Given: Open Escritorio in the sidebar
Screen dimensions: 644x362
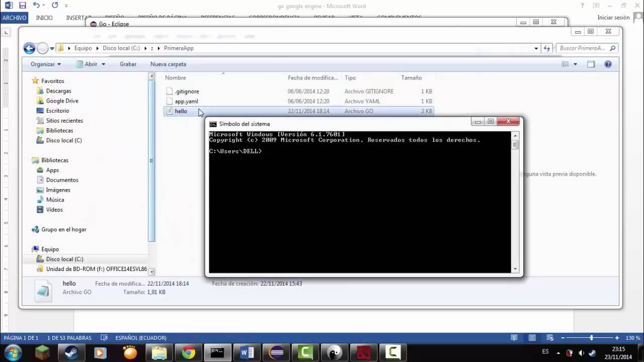Looking at the screenshot, I should click(57, 111).
